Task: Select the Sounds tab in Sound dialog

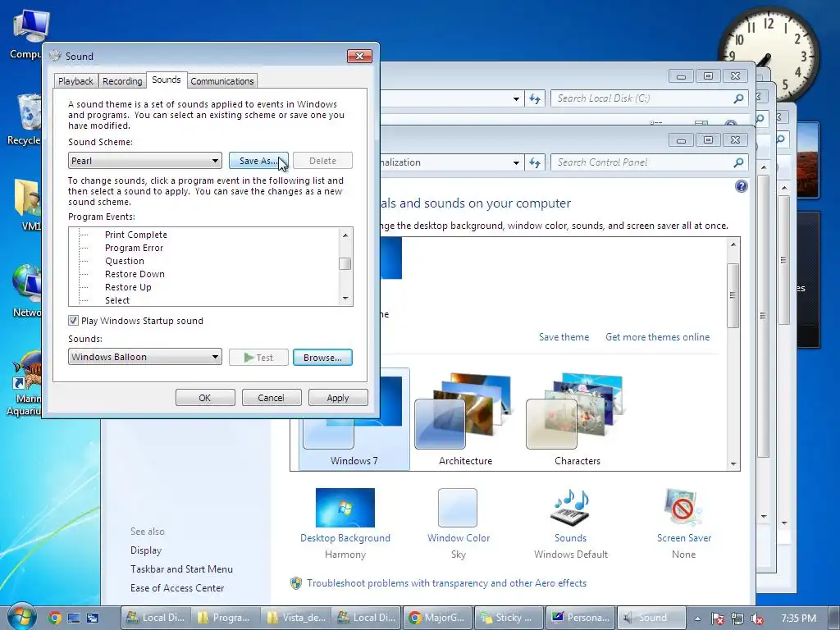Action: click(x=166, y=80)
